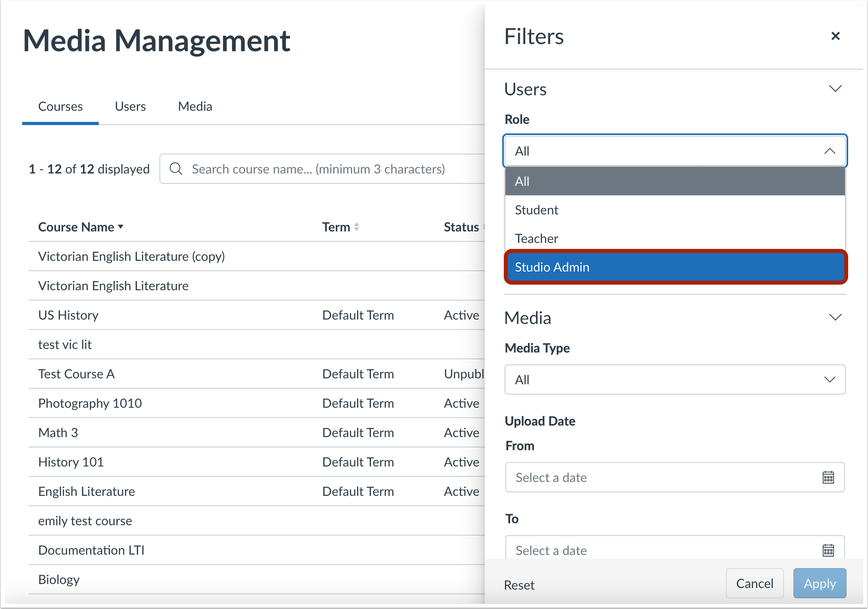Open the Media Type dropdown
The image size is (868, 609).
pos(674,380)
